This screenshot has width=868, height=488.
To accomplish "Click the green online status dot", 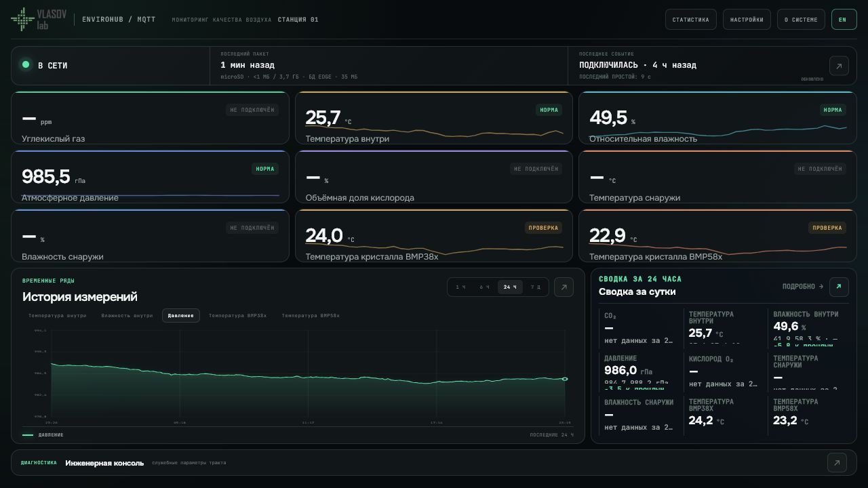I will coord(26,64).
